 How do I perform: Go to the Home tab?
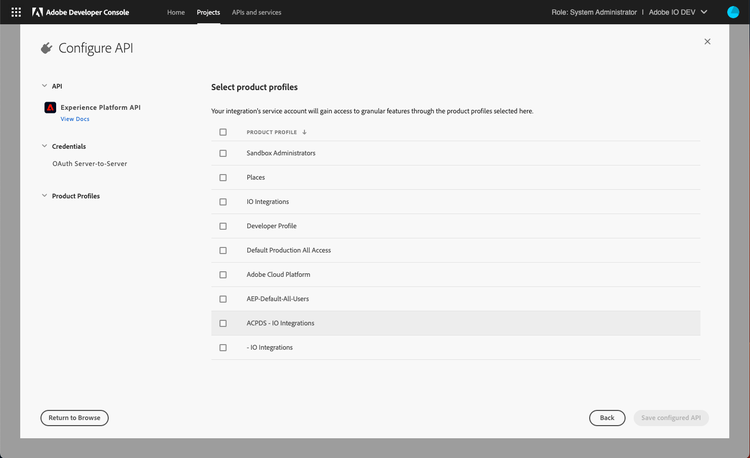[x=176, y=12]
